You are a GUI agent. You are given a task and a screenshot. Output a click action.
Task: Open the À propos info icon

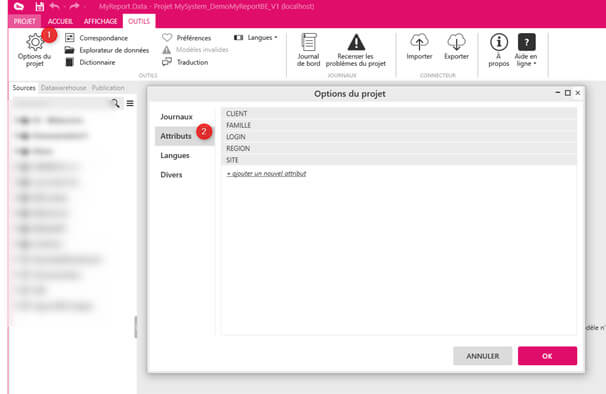point(499,42)
